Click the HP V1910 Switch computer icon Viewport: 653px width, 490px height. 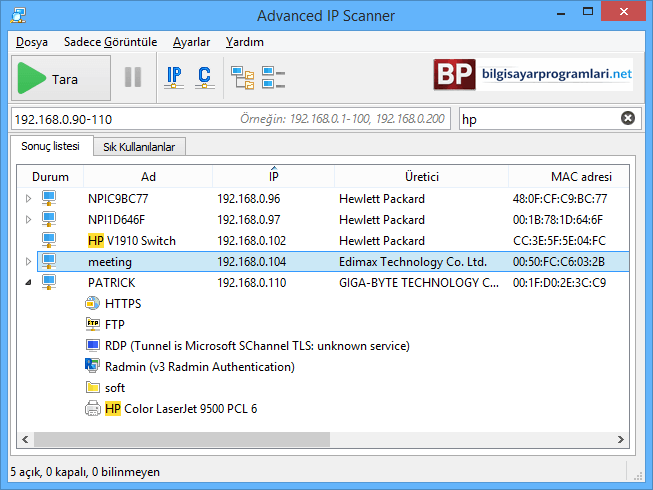49,240
